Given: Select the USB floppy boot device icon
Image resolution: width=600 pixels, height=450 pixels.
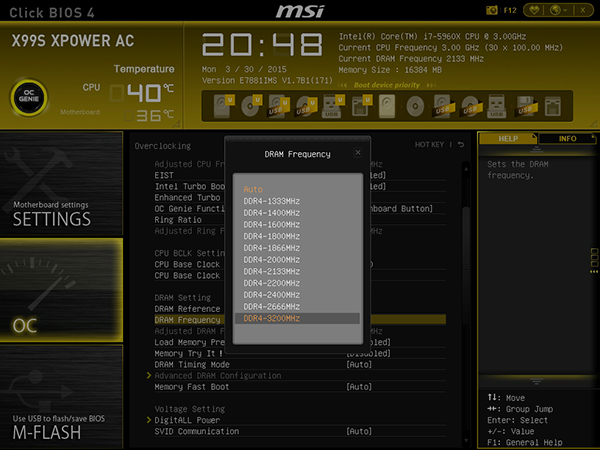Looking at the screenshot, I should tap(525, 106).
